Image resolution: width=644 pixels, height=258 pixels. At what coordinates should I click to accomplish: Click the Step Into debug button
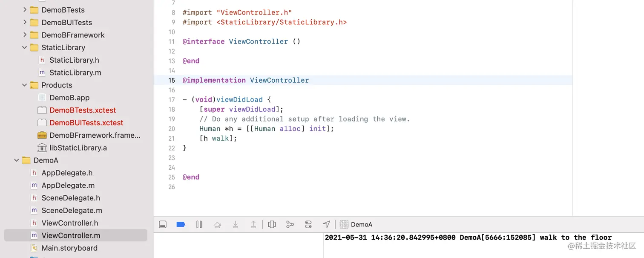(x=236, y=224)
